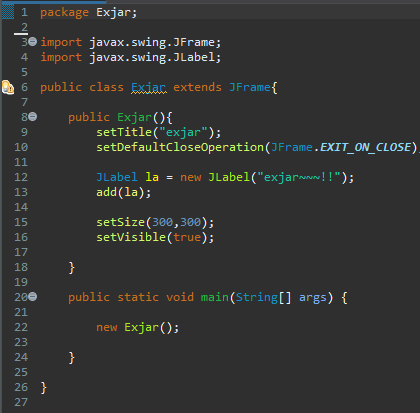Click the EXIT_ON_CLOSE constant on line 10
Image resolution: width=420 pixels, height=413 pixels.
click(x=366, y=147)
